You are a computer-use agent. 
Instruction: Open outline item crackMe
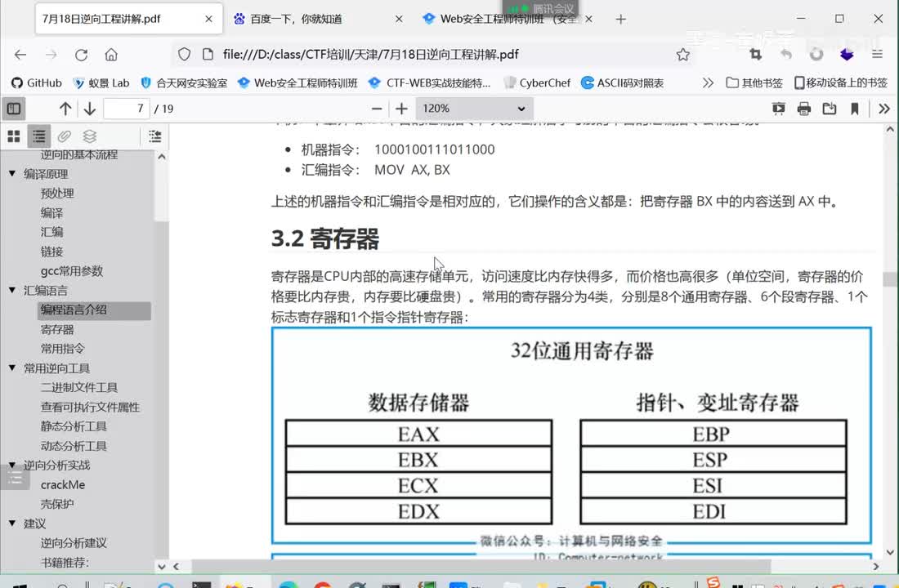coord(63,485)
